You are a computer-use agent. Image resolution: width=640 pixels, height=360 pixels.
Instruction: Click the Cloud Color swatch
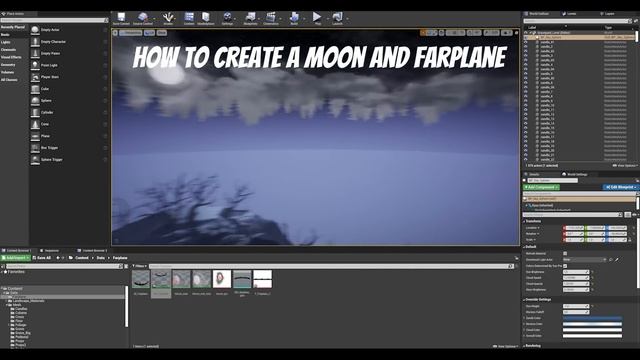[592, 330]
